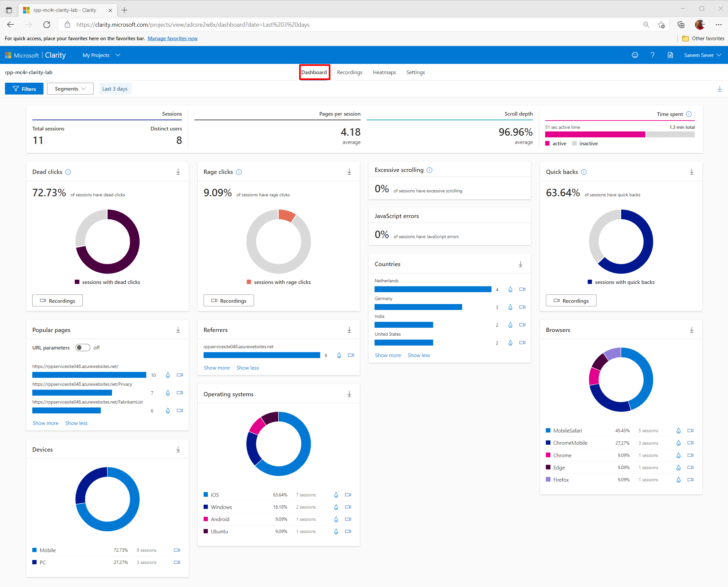The width and height of the screenshot is (728, 587).
Task: Download the Operating systems card data
Action: click(349, 394)
